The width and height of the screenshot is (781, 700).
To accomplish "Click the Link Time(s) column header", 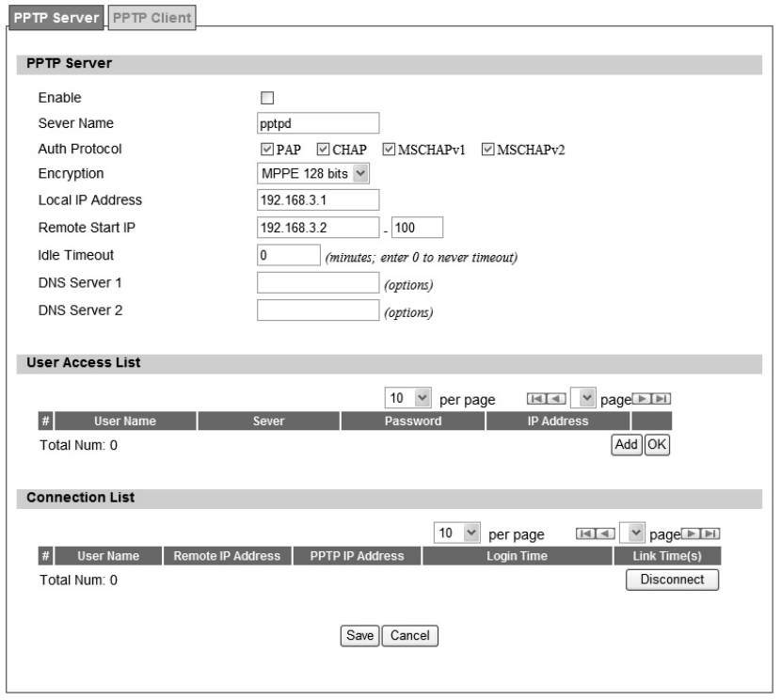I will click(667, 556).
